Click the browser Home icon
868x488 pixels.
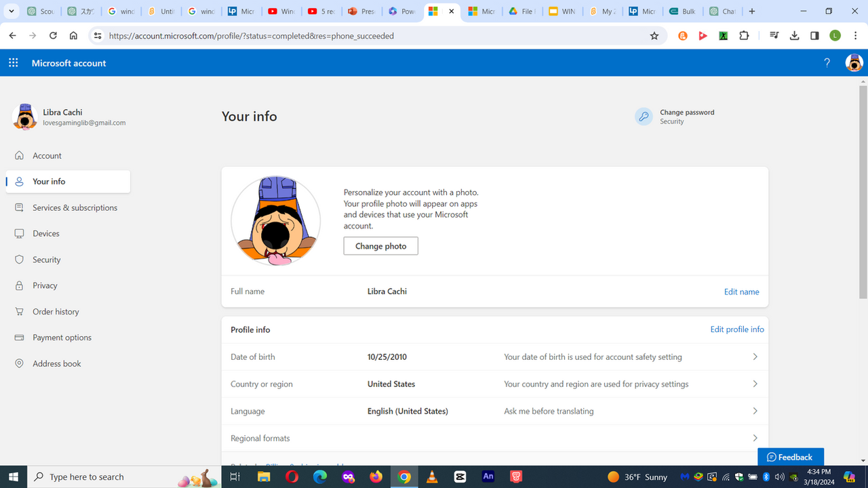pos(73,36)
